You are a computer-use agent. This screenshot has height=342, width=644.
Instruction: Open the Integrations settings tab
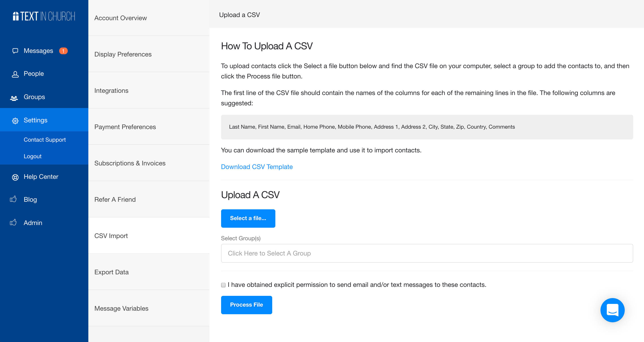tap(149, 91)
